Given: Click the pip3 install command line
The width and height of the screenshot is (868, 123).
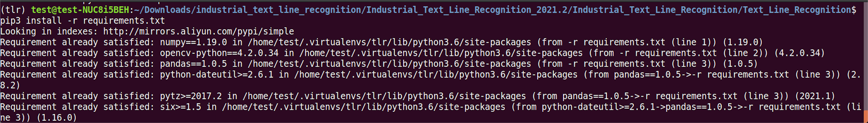Looking at the screenshot, I should [83, 20].
